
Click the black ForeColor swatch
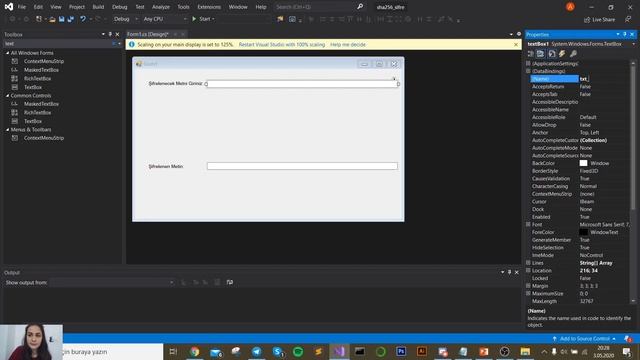click(583, 232)
